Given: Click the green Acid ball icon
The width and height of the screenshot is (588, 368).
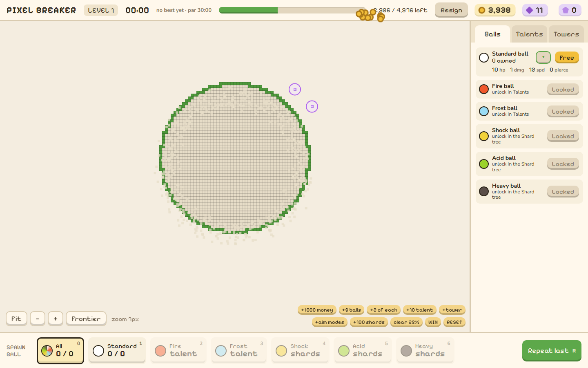Looking at the screenshot, I should [x=484, y=164].
